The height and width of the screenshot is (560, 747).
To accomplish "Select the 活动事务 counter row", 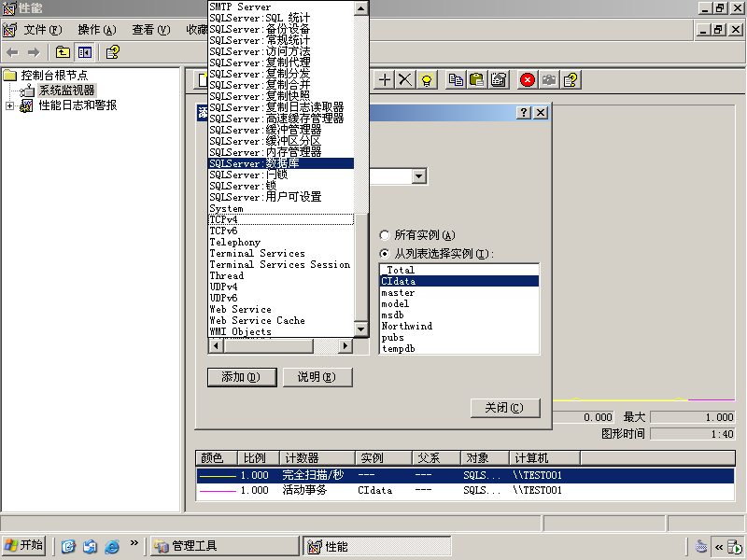I will [x=465, y=491].
